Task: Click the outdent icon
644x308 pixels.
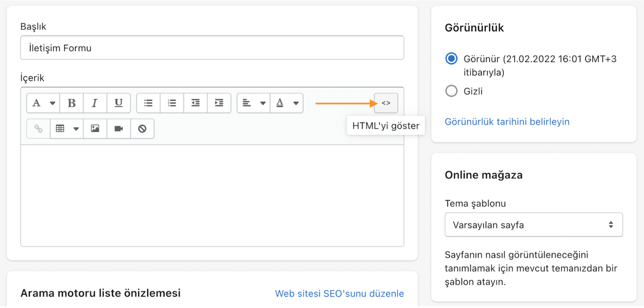Action: click(196, 103)
